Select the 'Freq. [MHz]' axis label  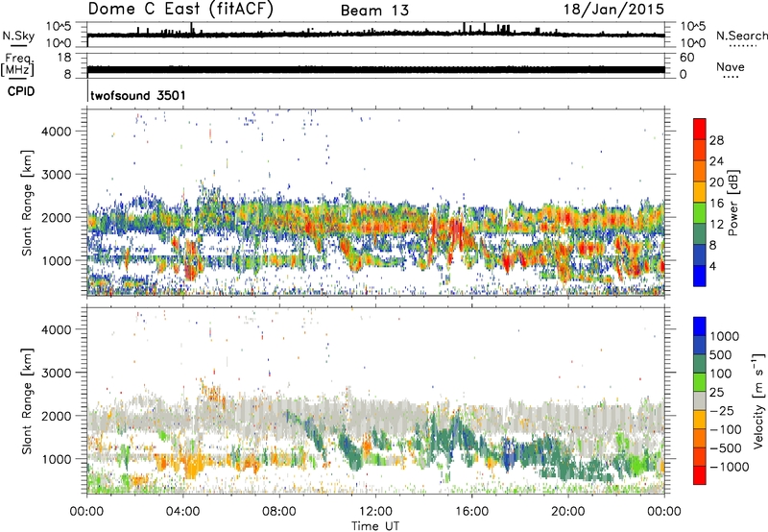click(17, 64)
